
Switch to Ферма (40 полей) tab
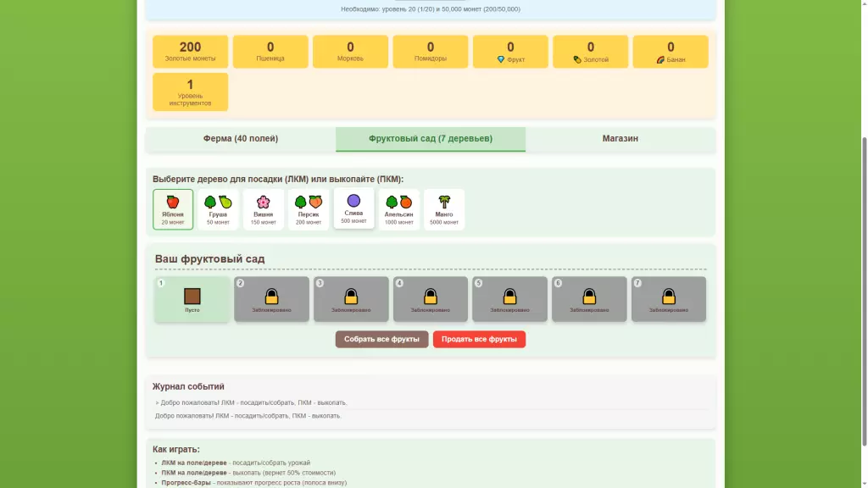241,139
